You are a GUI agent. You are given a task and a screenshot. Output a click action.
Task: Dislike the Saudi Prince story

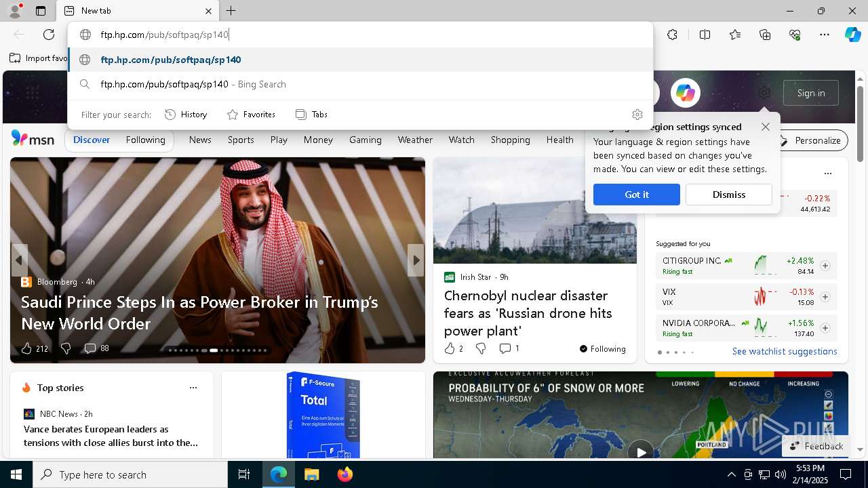pyautogui.click(x=66, y=348)
